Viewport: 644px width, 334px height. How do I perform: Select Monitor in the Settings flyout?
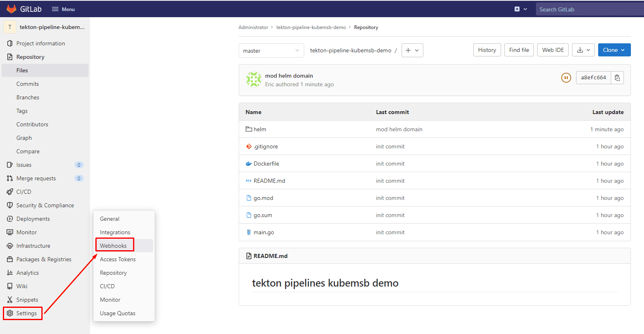tap(110, 300)
